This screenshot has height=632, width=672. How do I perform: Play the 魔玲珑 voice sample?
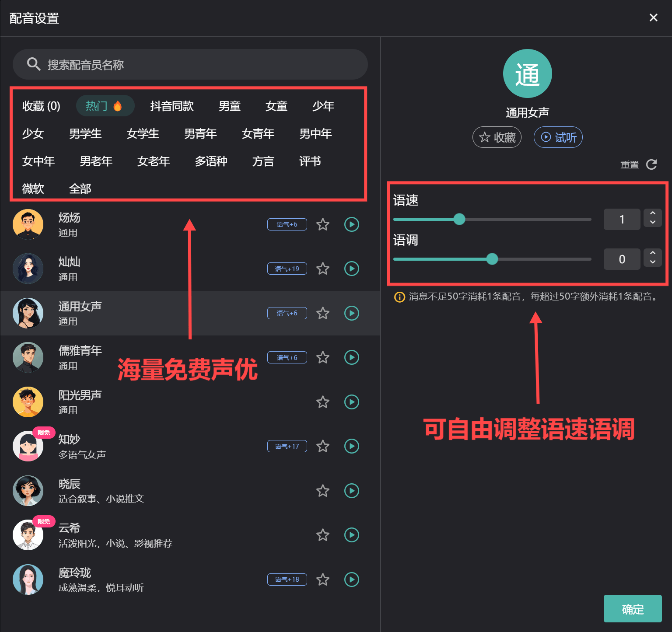(351, 580)
